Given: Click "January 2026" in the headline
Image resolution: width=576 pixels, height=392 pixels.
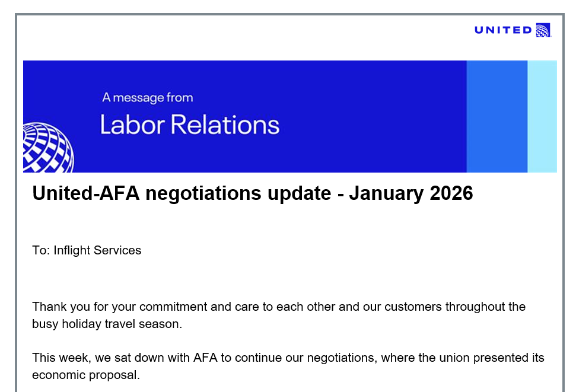Looking at the screenshot, I should click(x=410, y=193).
